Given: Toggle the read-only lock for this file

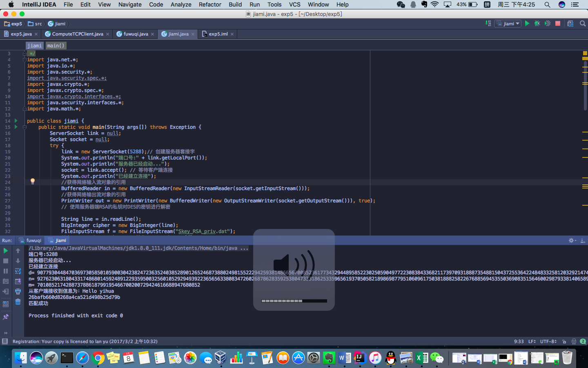Looking at the screenshot, I should click(x=564, y=341).
